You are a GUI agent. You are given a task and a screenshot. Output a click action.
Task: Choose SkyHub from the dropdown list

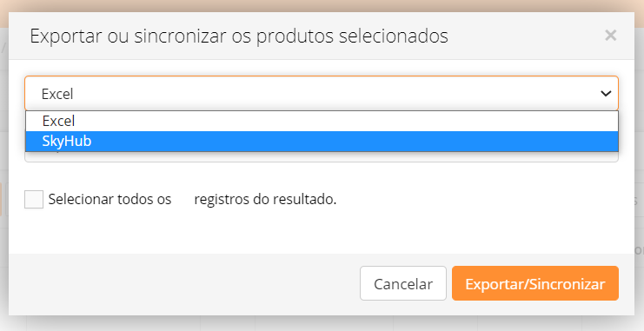point(322,142)
